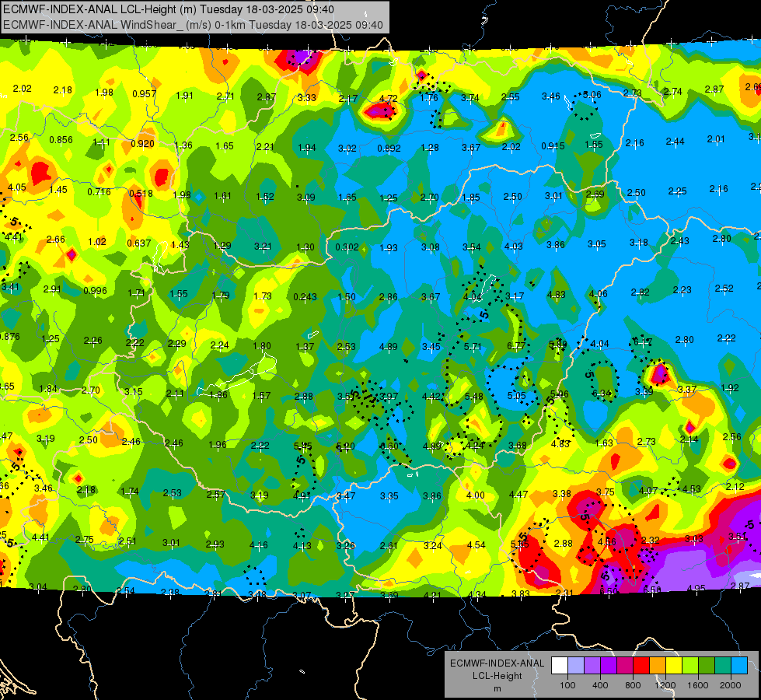Viewport: 761px width, 700px height.
Task: Select the lime green legend swatch before 1600
Action: 689,666
